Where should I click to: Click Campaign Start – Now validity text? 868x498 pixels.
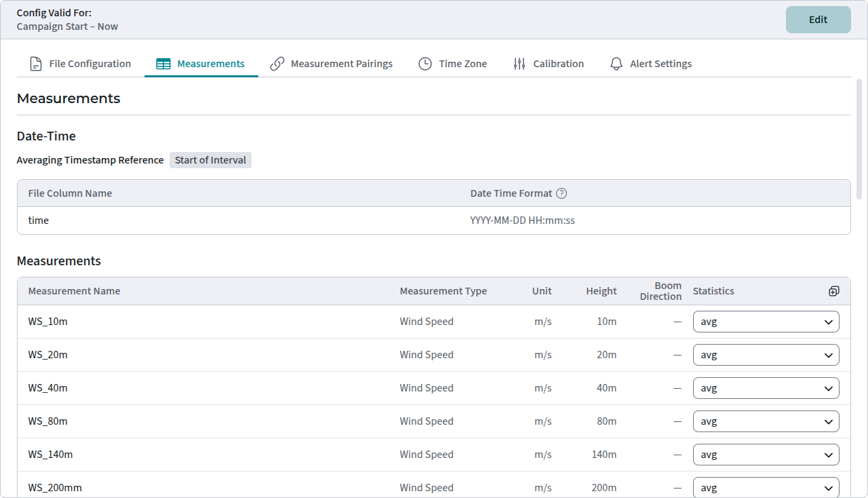click(x=68, y=26)
